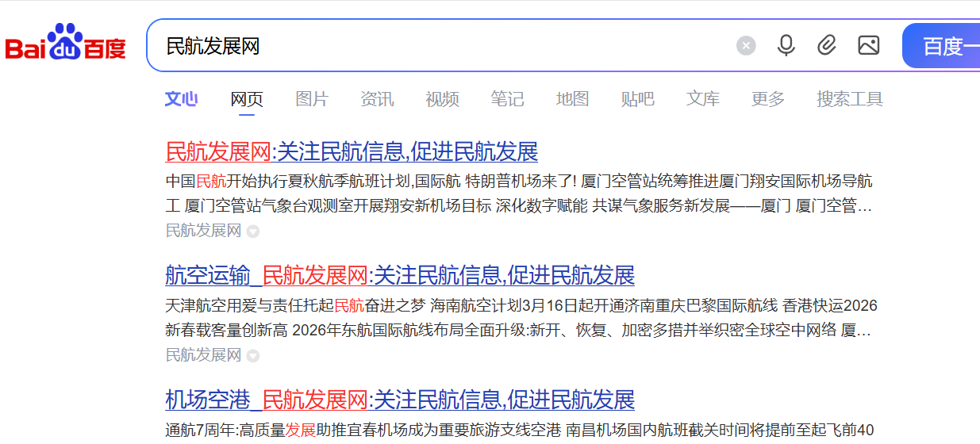
Task: Clear the search box text
Action: 746,45
